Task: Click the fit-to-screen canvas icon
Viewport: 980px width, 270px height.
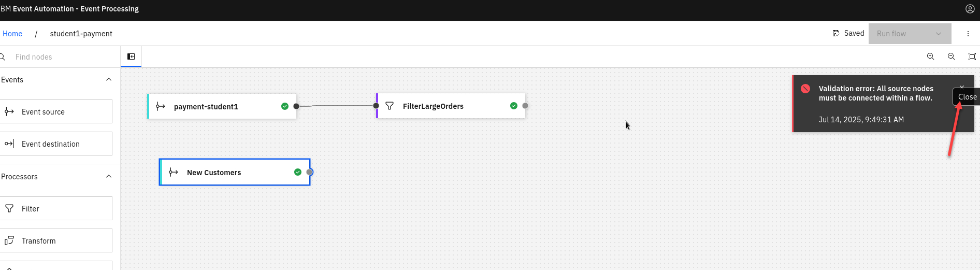Action: (x=972, y=56)
